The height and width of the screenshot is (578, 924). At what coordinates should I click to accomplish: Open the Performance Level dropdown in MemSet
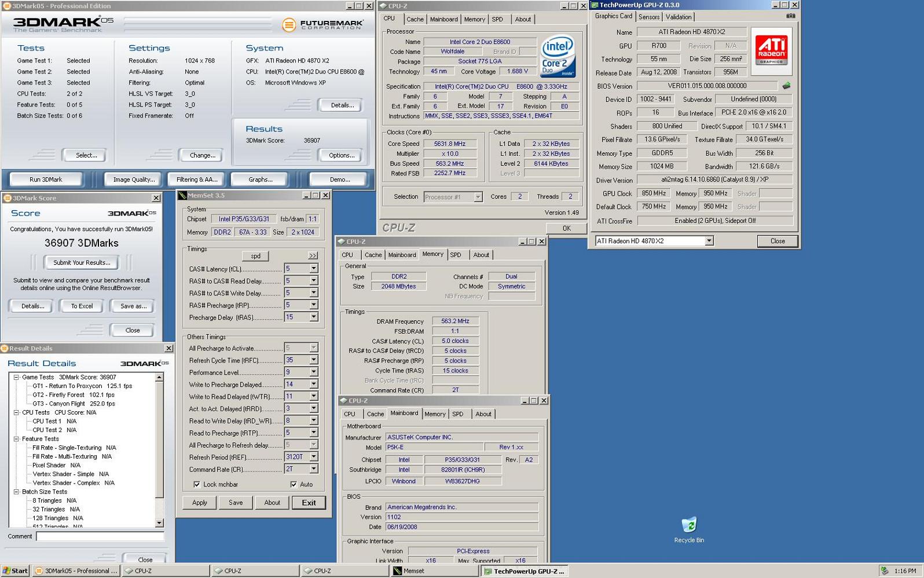[313, 372]
